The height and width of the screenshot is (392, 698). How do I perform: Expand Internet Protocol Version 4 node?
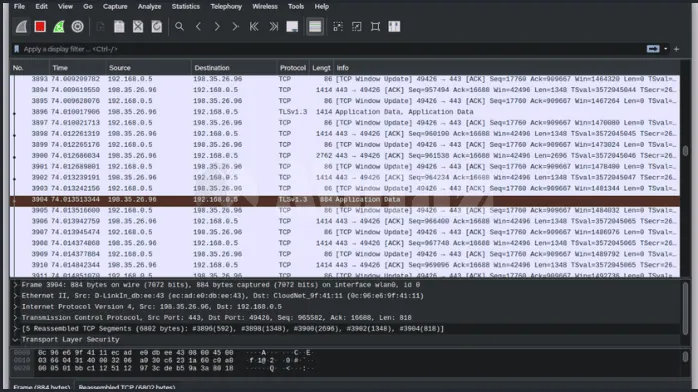coord(15,307)
